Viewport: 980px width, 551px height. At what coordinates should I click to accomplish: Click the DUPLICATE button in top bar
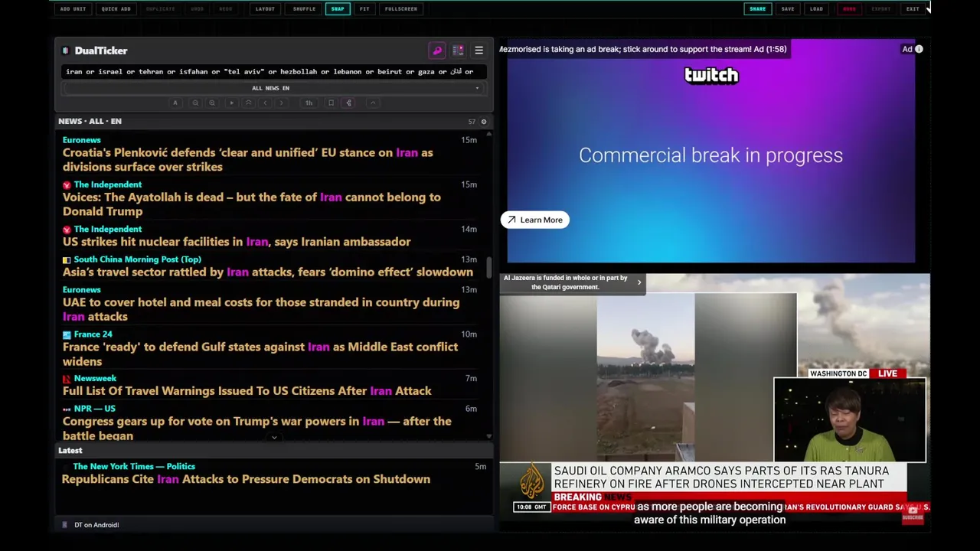pyautogui.click(x=161, y=9)
